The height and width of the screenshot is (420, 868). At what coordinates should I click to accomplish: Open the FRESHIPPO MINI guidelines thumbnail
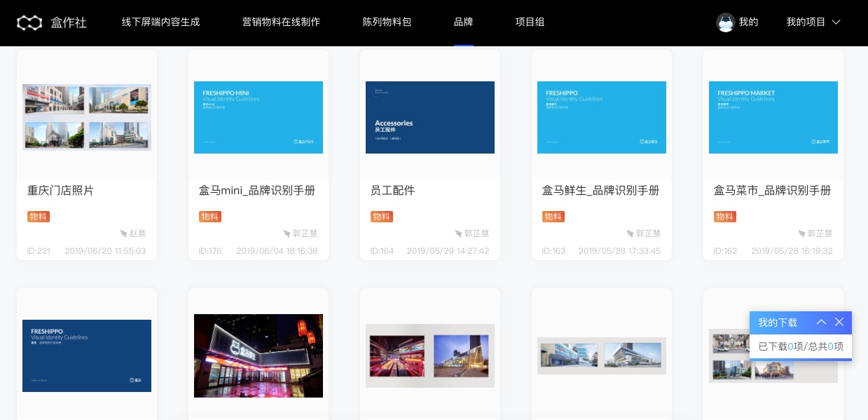pyautogui.click(x=259, y=117)
